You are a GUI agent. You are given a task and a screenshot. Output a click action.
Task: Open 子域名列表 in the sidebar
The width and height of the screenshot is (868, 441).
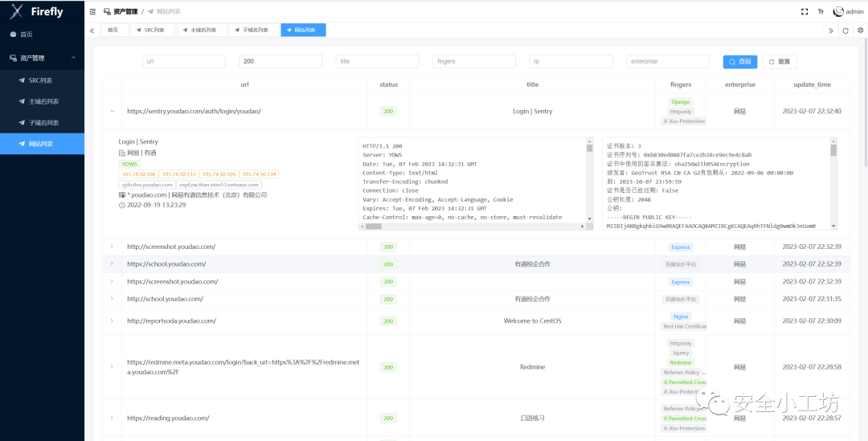(x=42, y=122)
